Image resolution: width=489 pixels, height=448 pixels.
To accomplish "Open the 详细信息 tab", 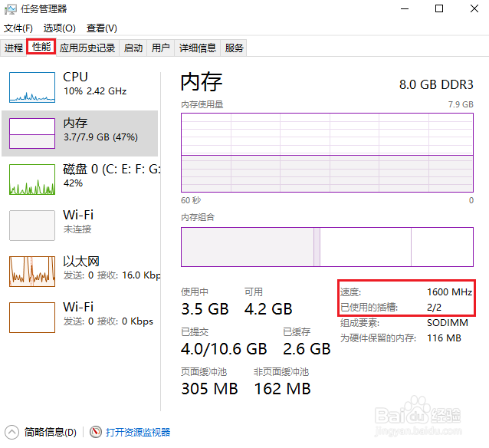I will (198, 48).
